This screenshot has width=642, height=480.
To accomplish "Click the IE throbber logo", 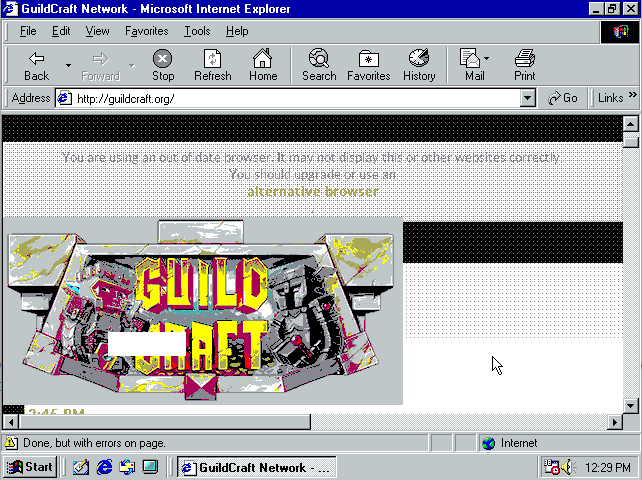I will 620,32.
